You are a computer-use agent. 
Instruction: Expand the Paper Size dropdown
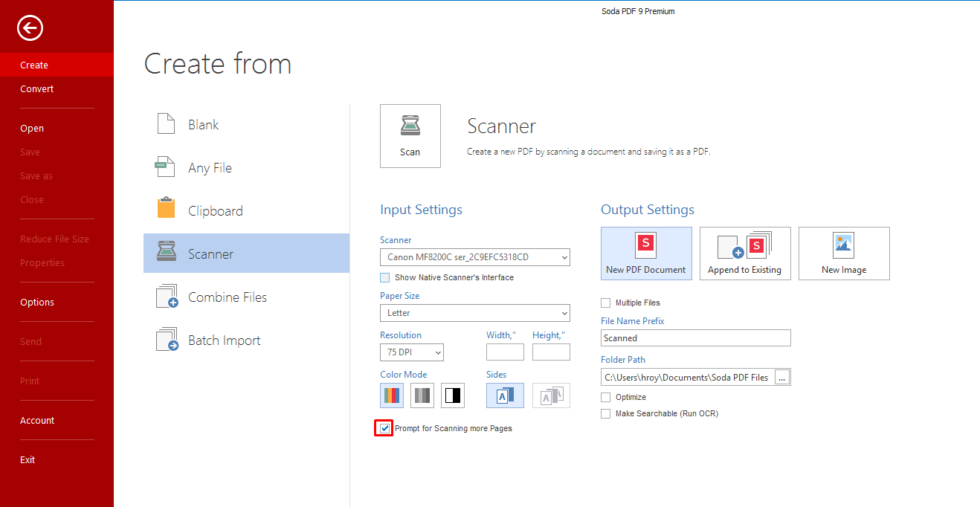coord(474,313)
